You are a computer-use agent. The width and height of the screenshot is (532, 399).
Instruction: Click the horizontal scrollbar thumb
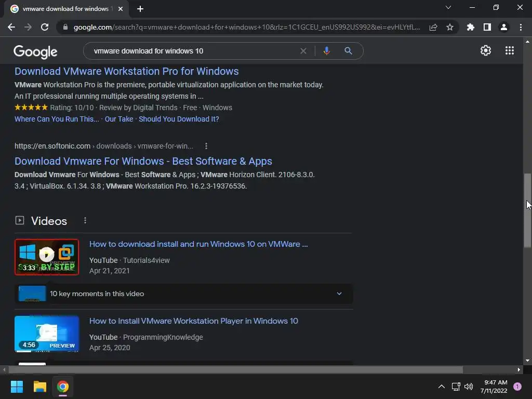(236, 369)
